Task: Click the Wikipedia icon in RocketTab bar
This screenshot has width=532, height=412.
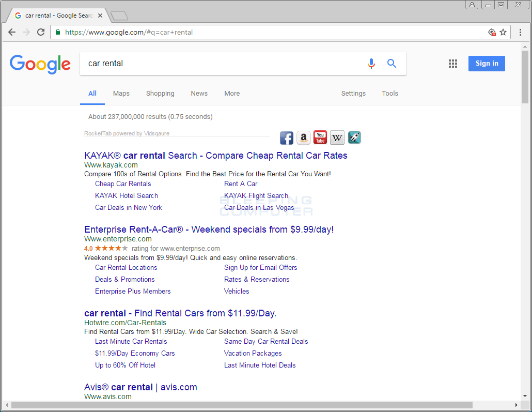Action: tap(337, 138)
